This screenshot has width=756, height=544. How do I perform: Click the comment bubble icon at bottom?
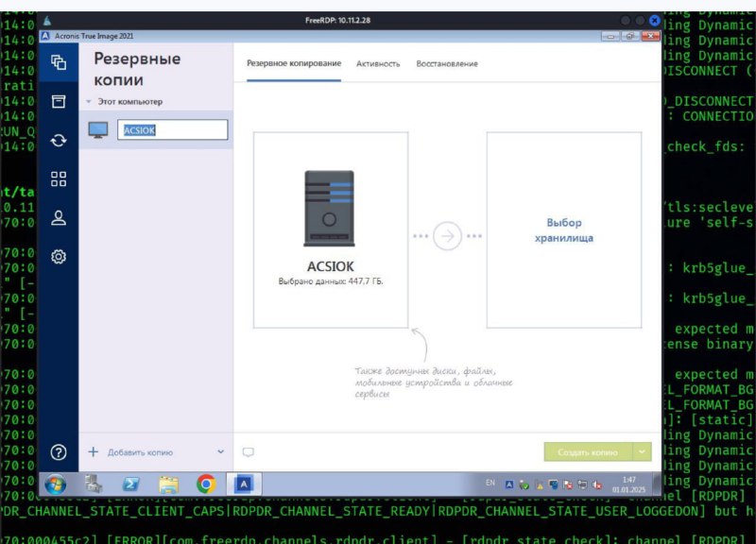(x=248, y=452)
